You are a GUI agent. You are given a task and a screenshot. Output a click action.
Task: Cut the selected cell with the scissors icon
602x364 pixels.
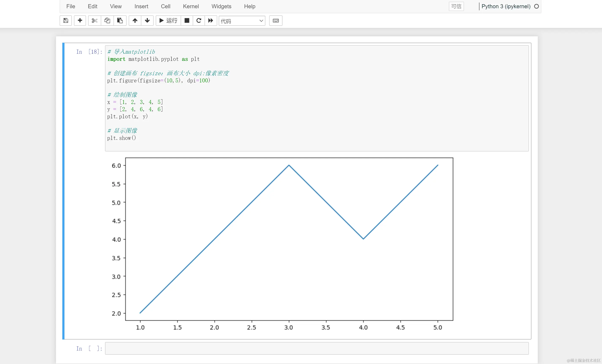click(94, 20)
